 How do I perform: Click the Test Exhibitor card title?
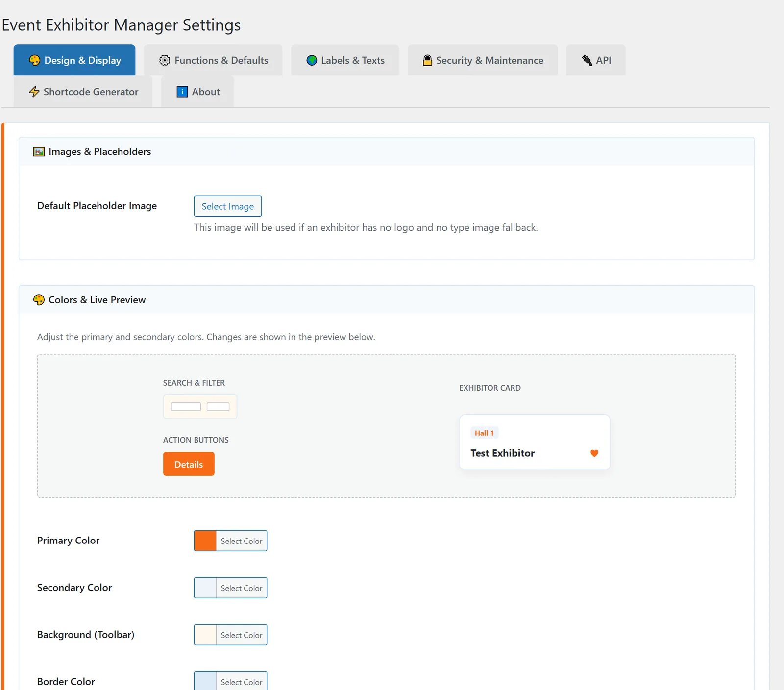(502, 453)
